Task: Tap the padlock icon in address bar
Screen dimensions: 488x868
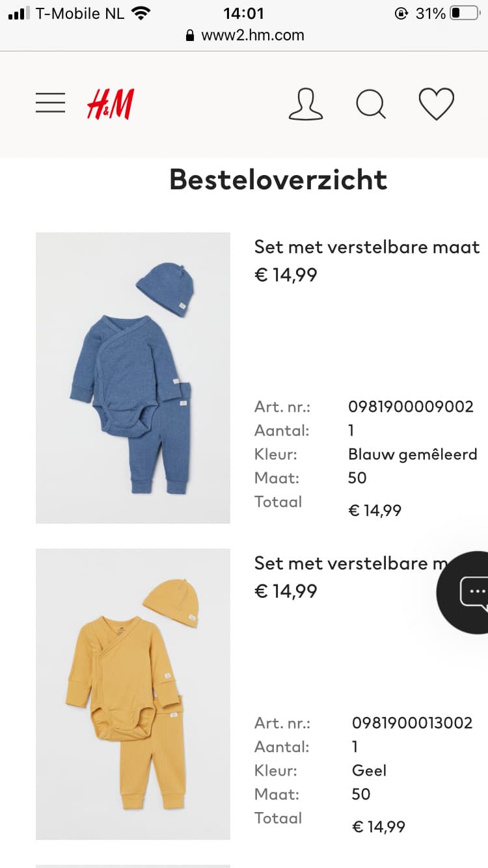Action: point(190,36)
